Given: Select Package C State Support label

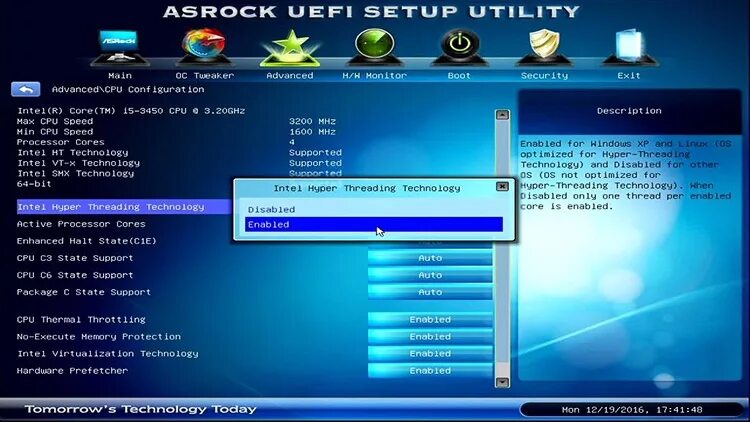Looking at the screenshot, I should 84,292.
